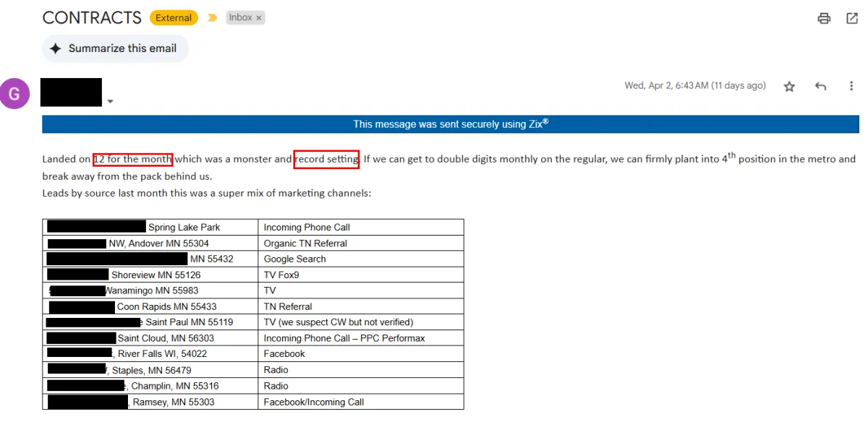The height and width of the screenshot is (422, 868).
Task: Select the Facebook cell for River Falls
Action: 361,353
